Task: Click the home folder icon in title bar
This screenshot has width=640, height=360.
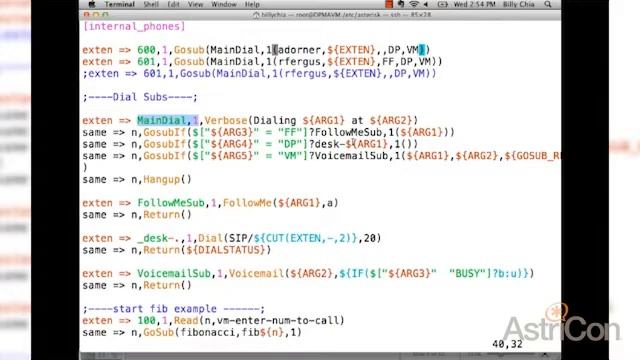Action: click(256, 15)
